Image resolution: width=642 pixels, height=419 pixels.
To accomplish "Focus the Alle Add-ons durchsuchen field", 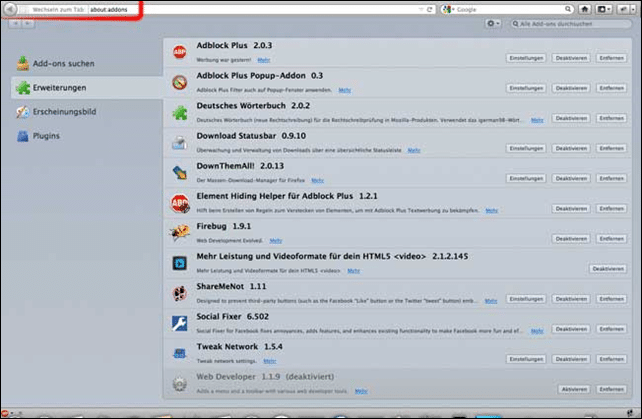I will click(571, 24).
